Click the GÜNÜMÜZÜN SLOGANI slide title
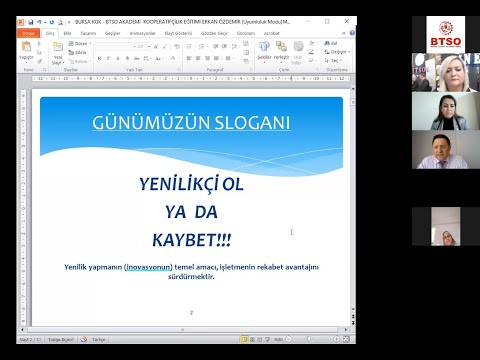Screen dimensions: 480x360 pos(191,123)
